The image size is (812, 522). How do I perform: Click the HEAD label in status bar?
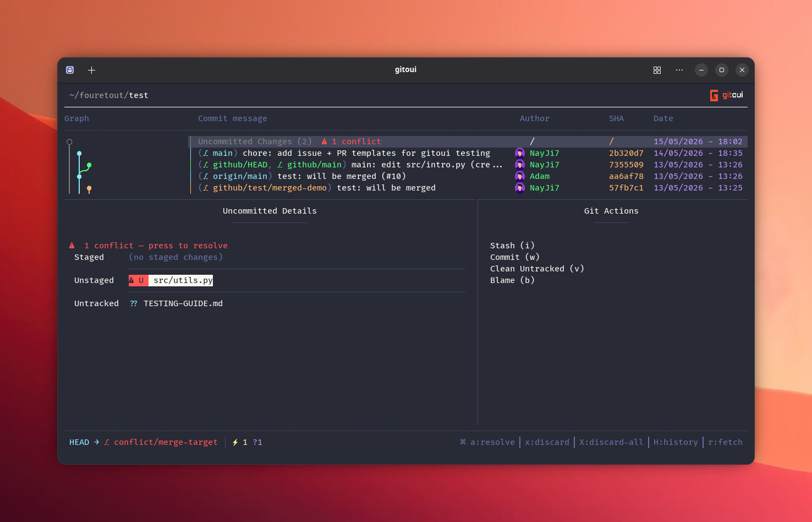79,442
